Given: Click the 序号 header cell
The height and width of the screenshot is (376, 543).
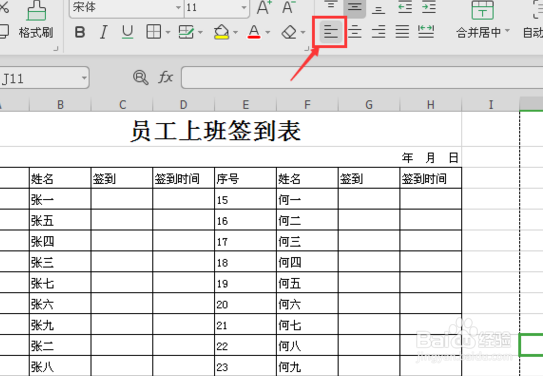Looking at the screenshot, I should [246, 179].
